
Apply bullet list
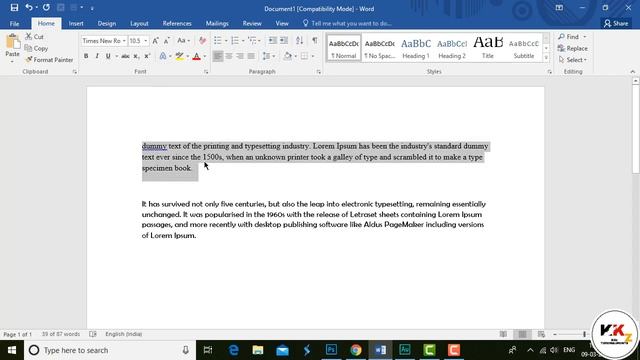click(x=218, y=40)
